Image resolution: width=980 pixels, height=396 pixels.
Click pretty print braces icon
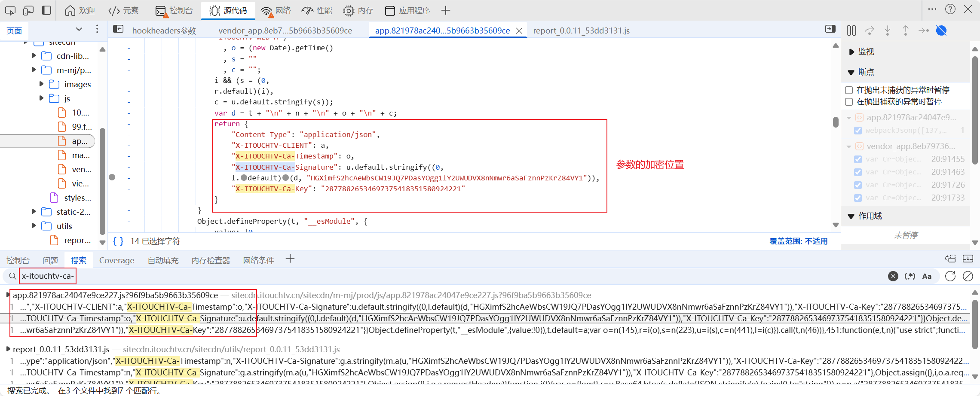click(x=118, y=241)
